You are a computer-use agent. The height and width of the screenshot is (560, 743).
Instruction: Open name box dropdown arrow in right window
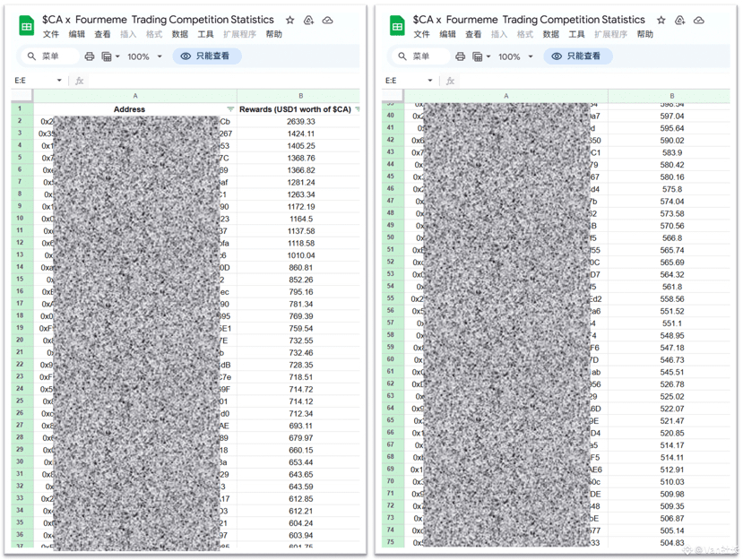430,81
